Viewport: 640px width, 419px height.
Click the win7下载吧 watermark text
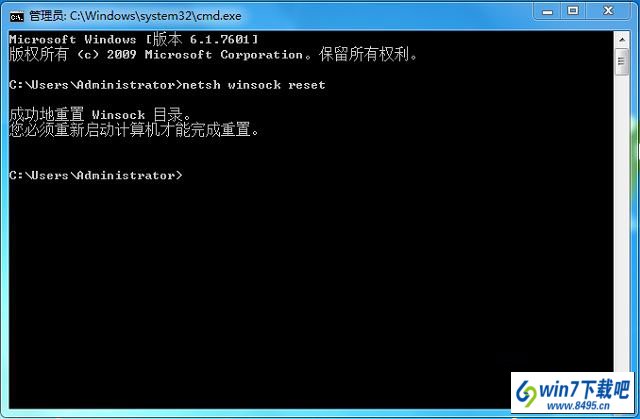(x=584, y=390)
